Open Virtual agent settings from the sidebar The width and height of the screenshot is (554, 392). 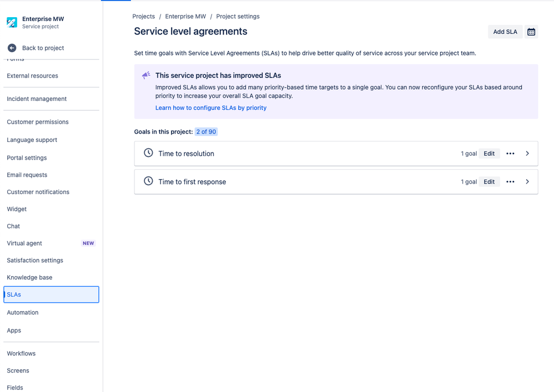point(24,243)
